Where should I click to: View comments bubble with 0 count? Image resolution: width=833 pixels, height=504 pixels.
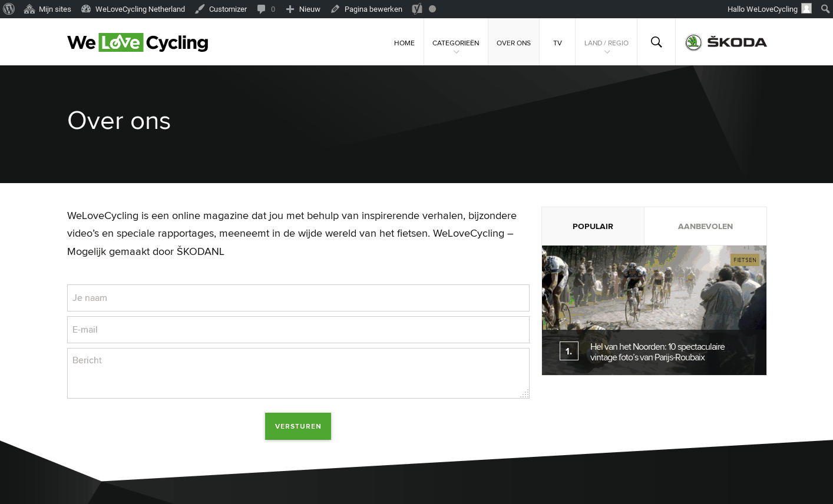coord(266,9)
